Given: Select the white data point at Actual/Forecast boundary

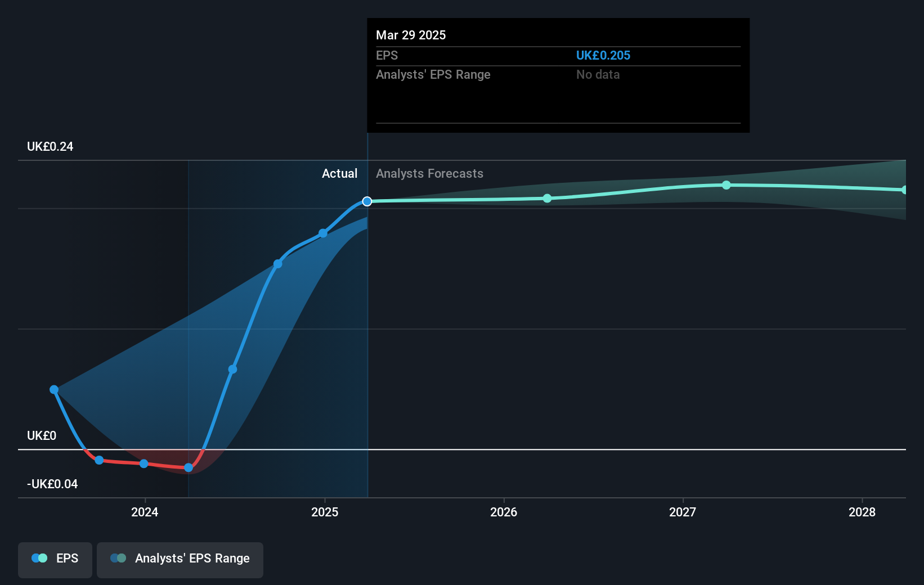Looking at the screenshot, I should point(367,201).
